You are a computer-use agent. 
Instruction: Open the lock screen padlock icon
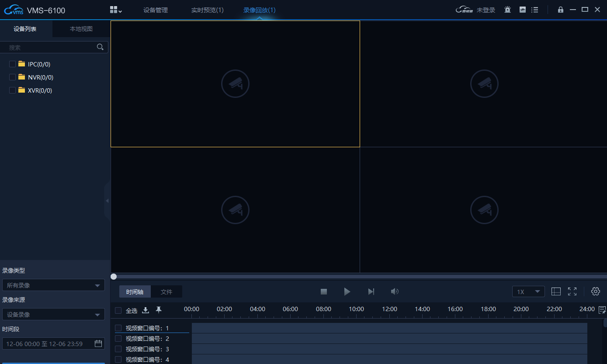pyautogui.click(x=561, y=10)
